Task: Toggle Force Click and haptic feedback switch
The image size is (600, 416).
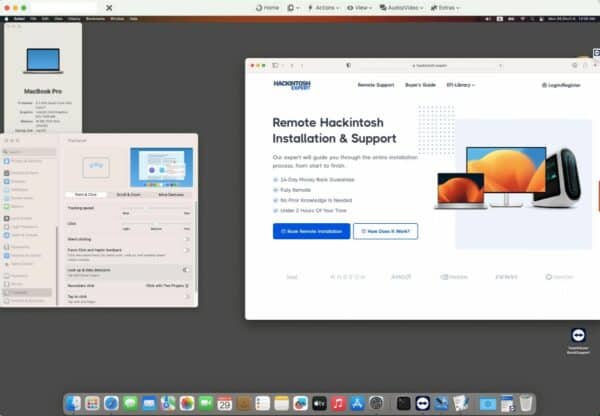Action: 186,250
